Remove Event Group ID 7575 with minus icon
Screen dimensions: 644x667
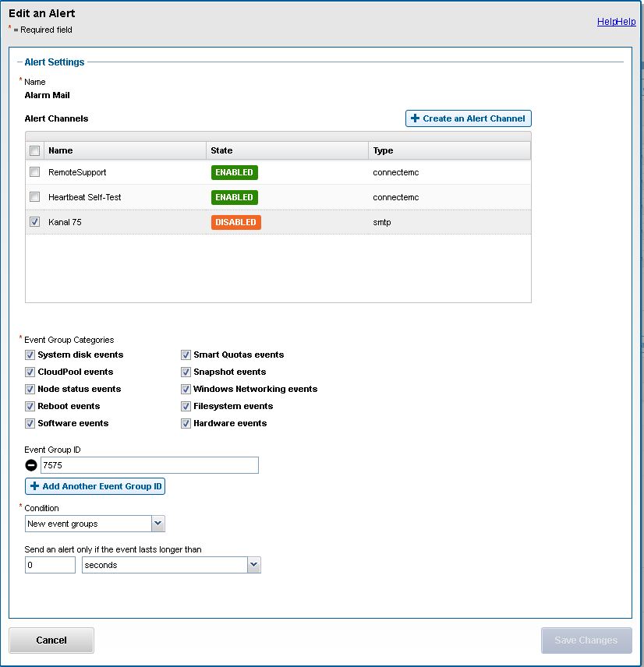pyautogui.click(x=31, y=465)
